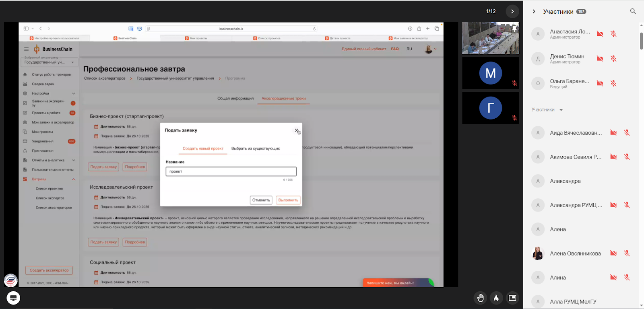Close the Подать заявку dialog with X
Viewport: 644px width, 309px height.
pos(296,130)
